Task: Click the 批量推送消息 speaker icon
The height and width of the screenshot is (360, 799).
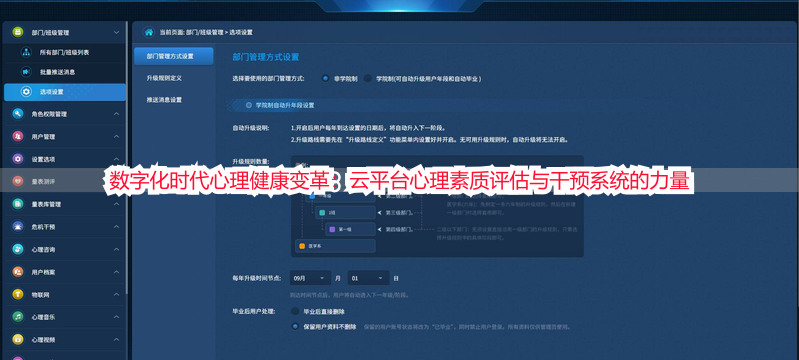Action: pyautogui.click(x=25, y=72)
